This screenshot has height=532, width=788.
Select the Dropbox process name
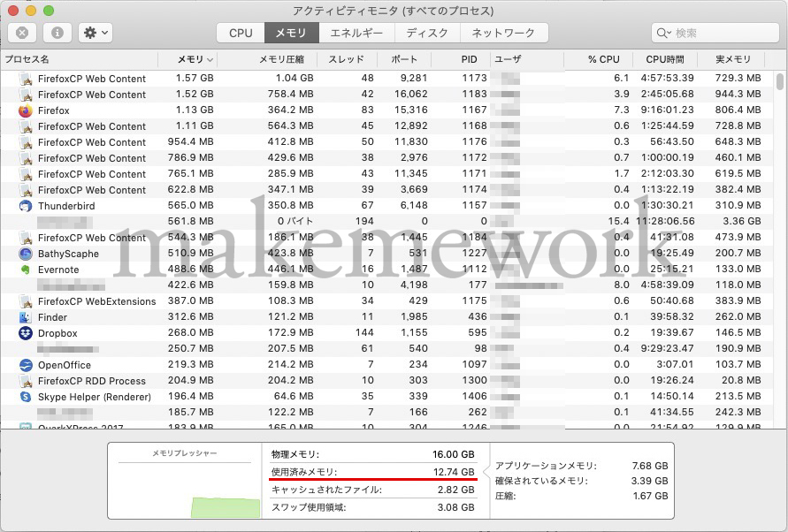57,333
